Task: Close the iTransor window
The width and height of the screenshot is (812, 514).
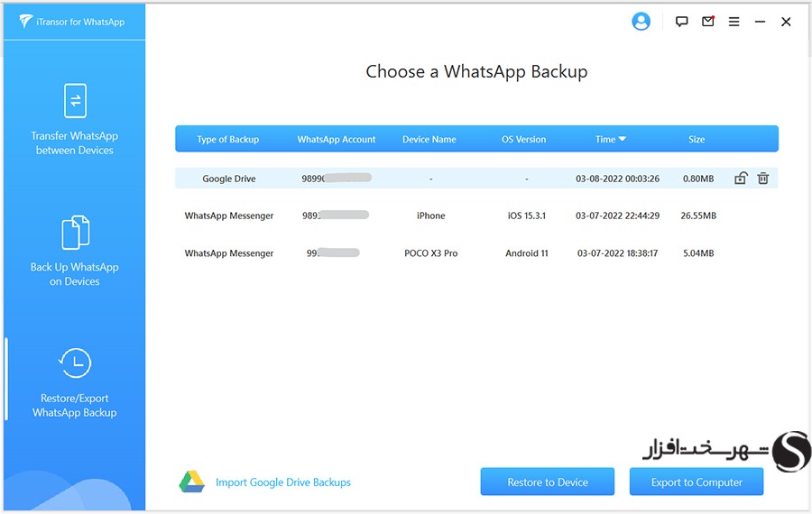Action: click(786, 22)
